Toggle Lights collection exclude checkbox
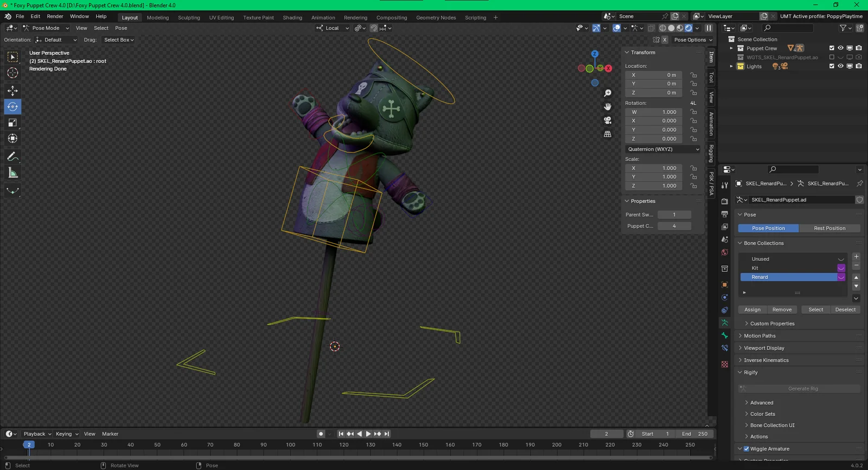Image resolution: width=868 pixels, height=470 pixels. (x=832, y=66)
